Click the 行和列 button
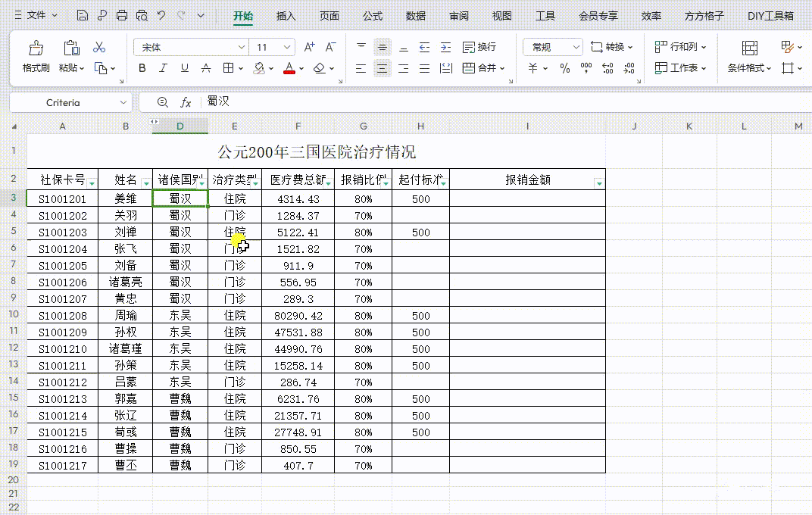Viewport: 812px width, 515px height. pos(680,47)
